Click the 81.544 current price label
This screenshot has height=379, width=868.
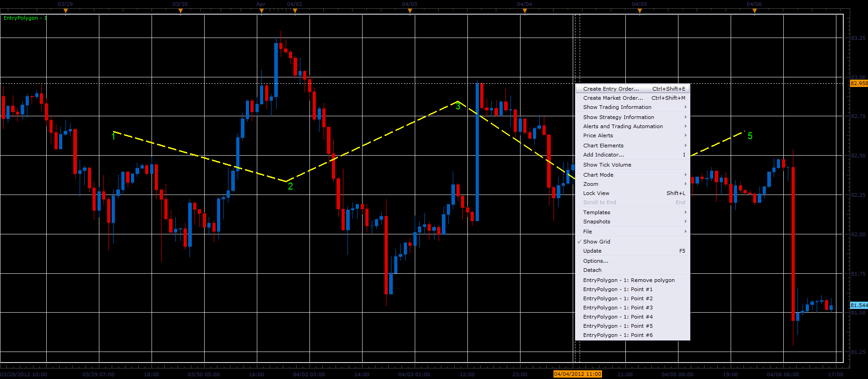pyautogui.click(x=859, y=305)
